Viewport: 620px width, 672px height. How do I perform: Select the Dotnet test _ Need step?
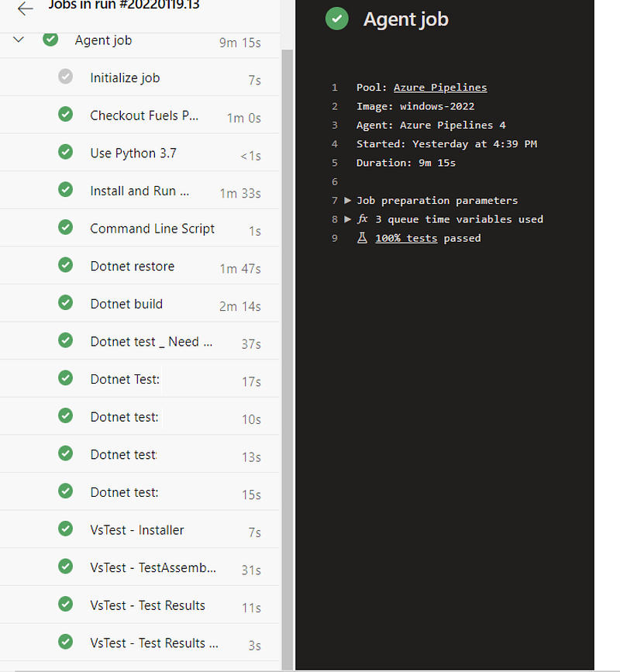(151, 342)
